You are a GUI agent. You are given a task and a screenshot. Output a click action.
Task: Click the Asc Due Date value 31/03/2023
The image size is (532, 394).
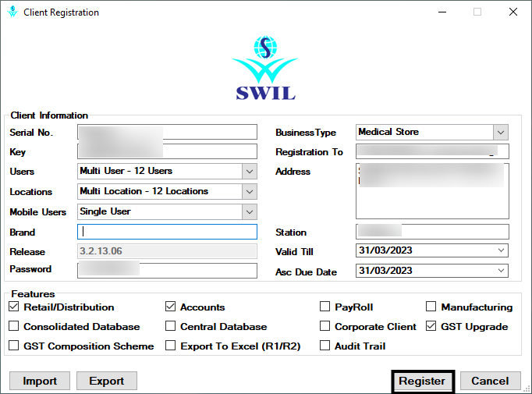coord(385,271)
